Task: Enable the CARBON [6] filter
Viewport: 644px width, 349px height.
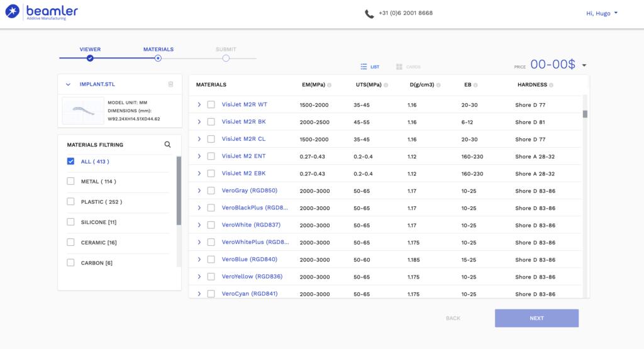Action: [x=70, y=262]
